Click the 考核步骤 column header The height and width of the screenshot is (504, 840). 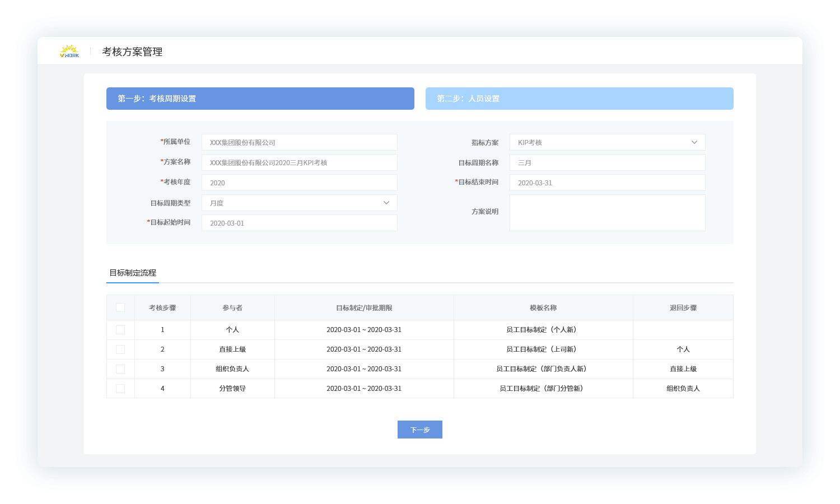[x=162, y=308]
